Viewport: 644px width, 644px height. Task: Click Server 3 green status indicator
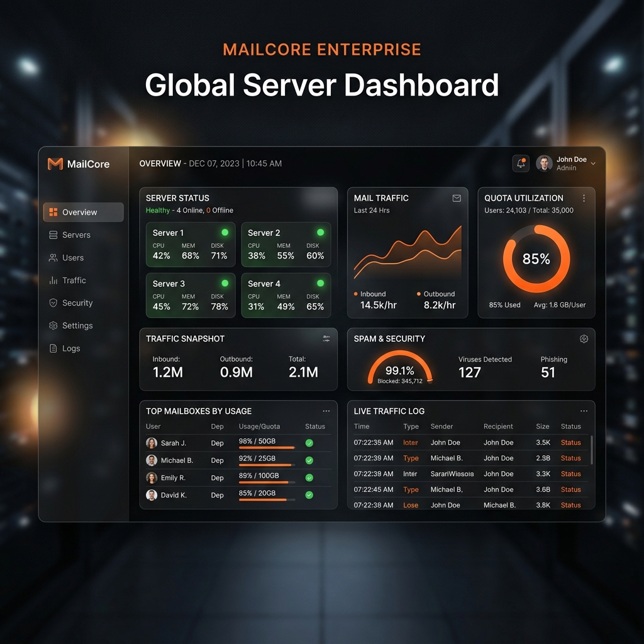coord(225,284)
